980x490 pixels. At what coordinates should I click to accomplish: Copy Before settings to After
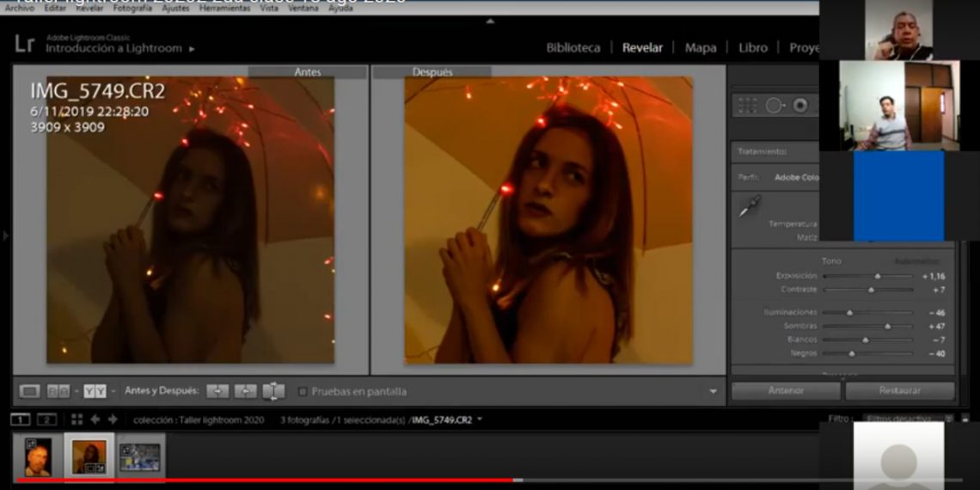[x=218, y=391]
